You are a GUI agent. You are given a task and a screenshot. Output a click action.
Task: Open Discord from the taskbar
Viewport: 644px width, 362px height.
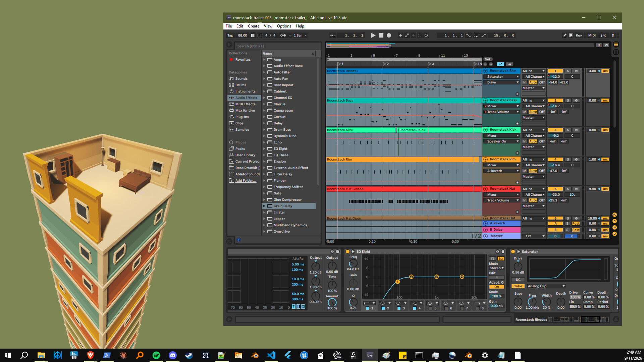pyautogui.click(x=172, y=355)
